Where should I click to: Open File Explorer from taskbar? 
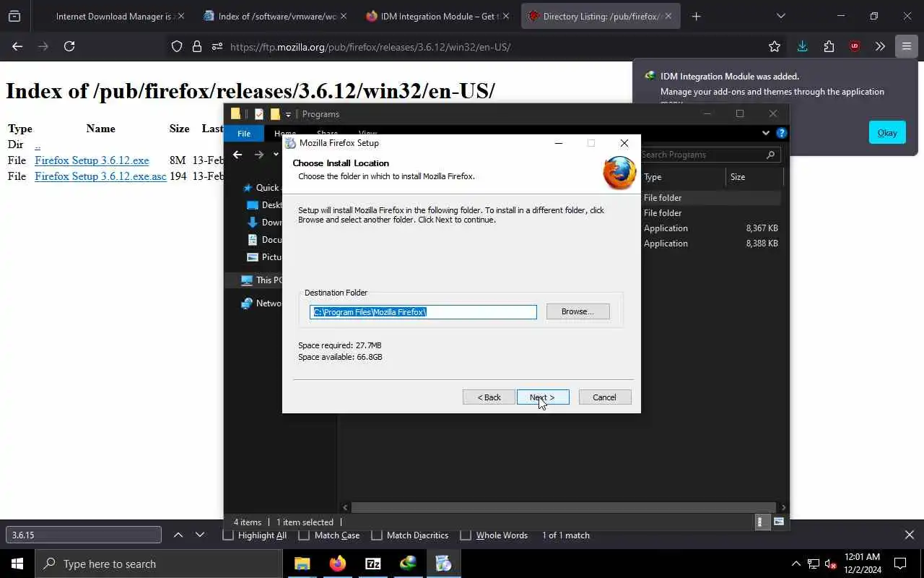point(302,564)
